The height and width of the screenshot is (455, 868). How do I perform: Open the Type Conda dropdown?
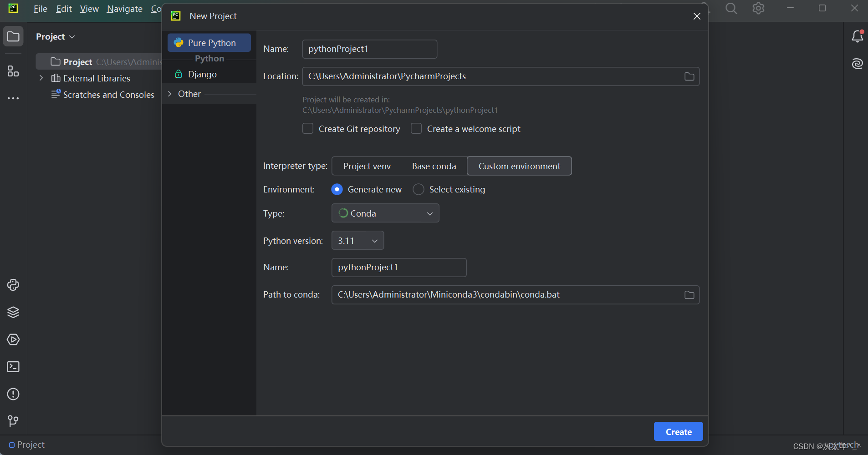[385, 213]
